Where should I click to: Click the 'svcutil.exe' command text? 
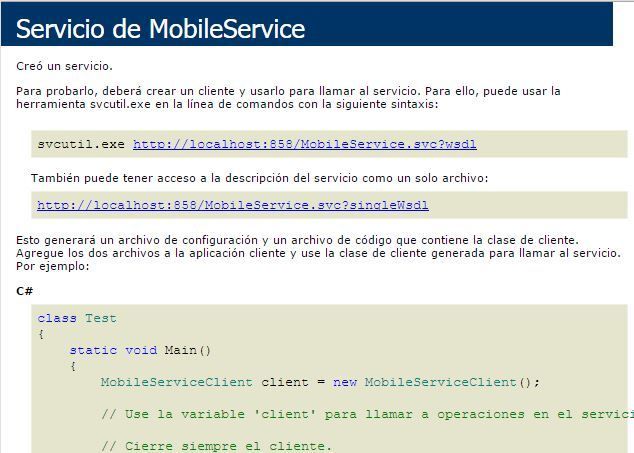(81, 144)
